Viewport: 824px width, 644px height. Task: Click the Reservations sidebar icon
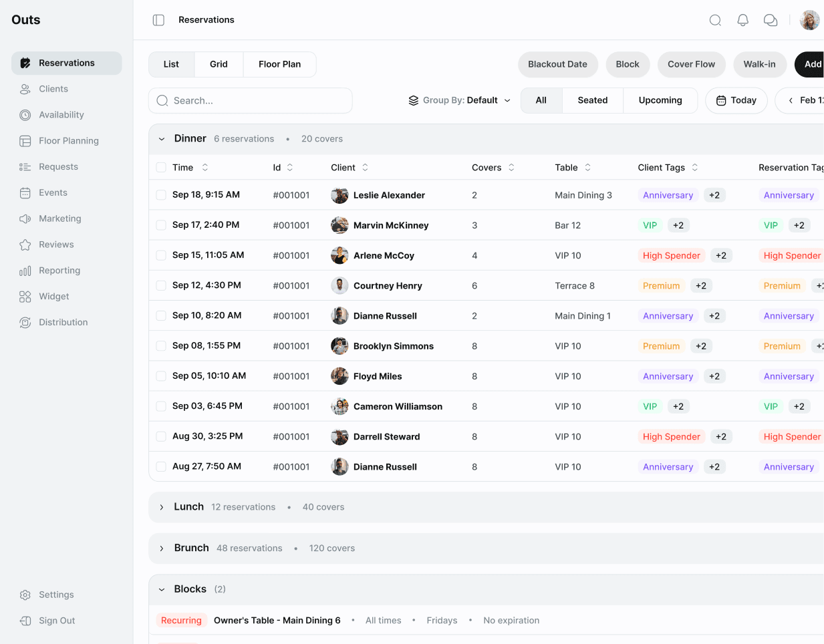tap(25, 63)
